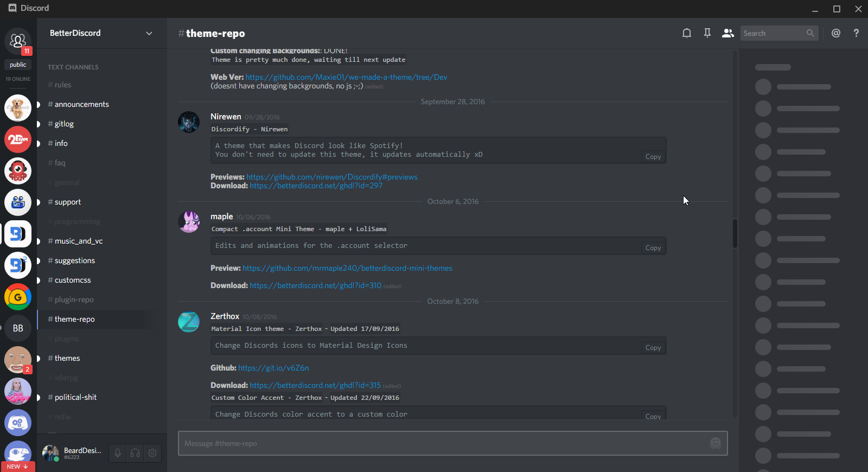The height and width of the screenshot is (472, 868).
Task: Select the rules channel
Action: click(102, 85)
